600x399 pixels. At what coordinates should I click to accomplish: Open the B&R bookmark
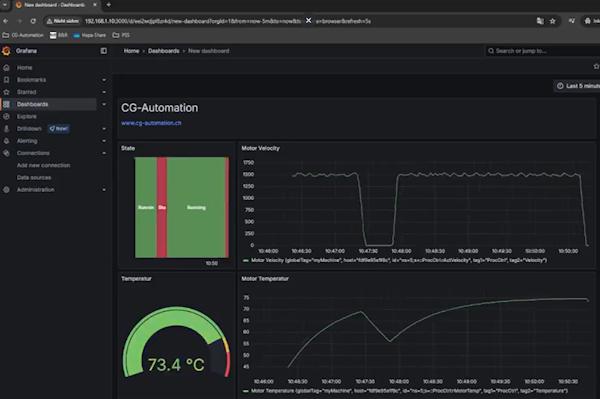click(59, 35)
